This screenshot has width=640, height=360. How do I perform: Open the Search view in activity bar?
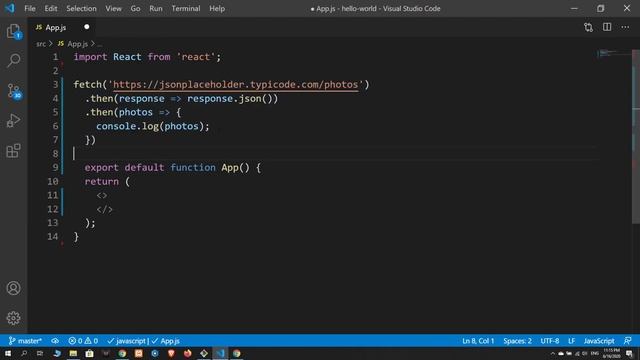(x=13, y=60)
